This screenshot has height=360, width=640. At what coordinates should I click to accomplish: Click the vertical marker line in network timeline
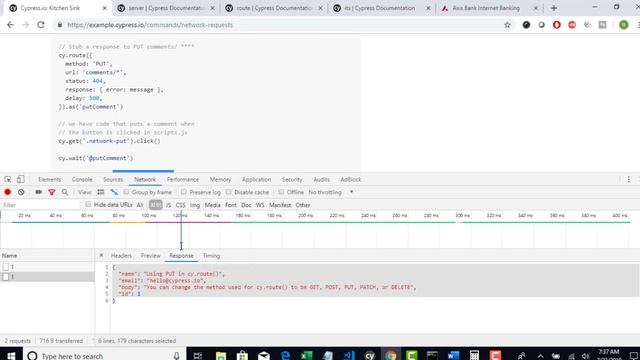click(181, 229)
